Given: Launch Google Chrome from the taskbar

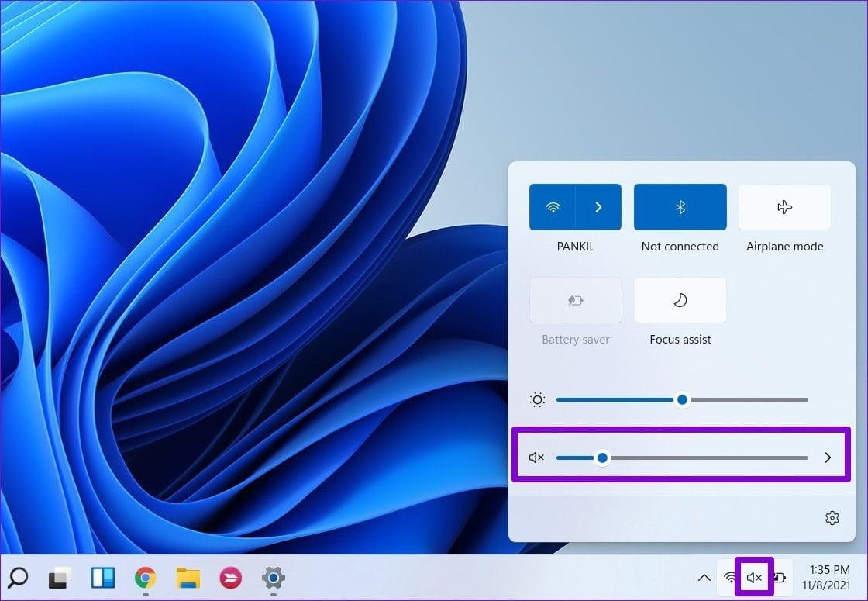Looking at the screenshot, I should pyautogui.click(x=145, y=578).
